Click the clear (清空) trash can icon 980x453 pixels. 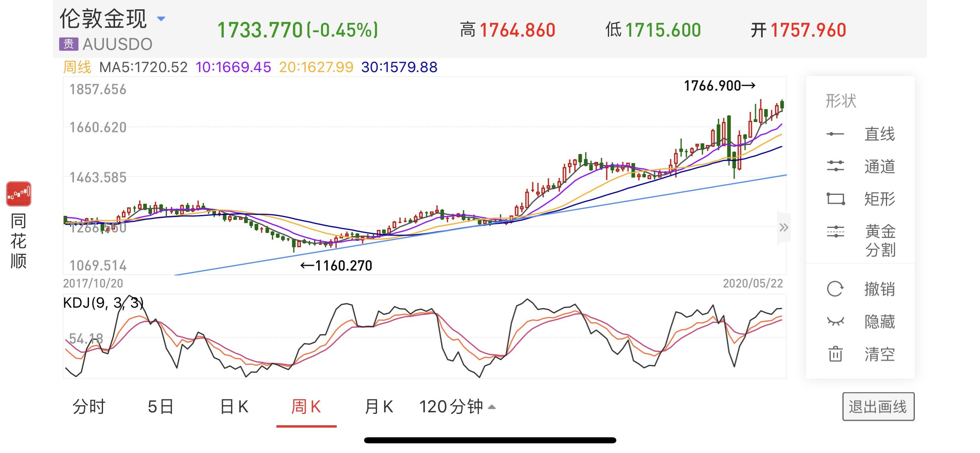pyautogui.click(x=835, y=354)
